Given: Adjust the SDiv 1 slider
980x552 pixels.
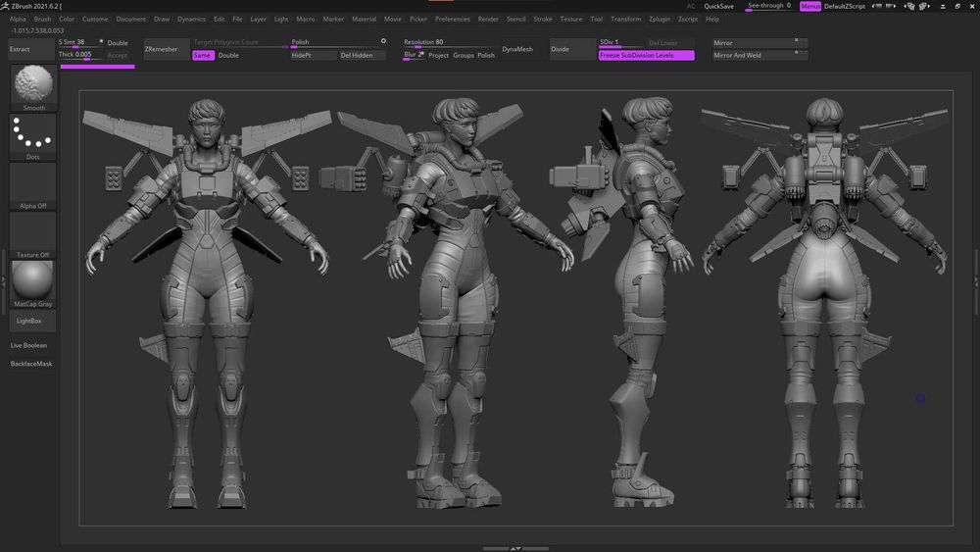Looking at the screenshot, I should coord(621,42).
